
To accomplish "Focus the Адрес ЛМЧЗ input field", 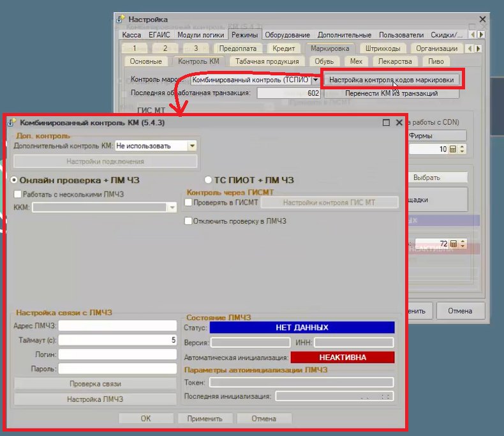I will click(x=117, y=326).
